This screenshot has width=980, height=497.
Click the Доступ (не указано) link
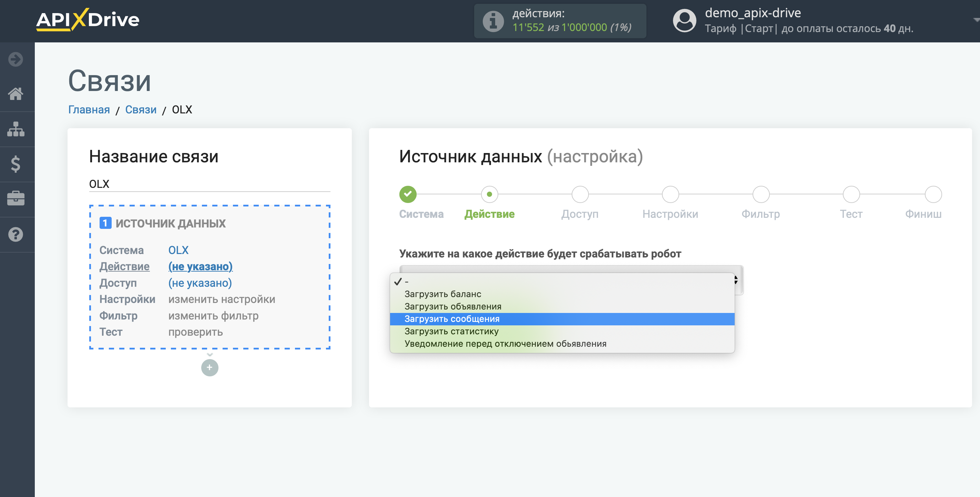tap(200, 283)
